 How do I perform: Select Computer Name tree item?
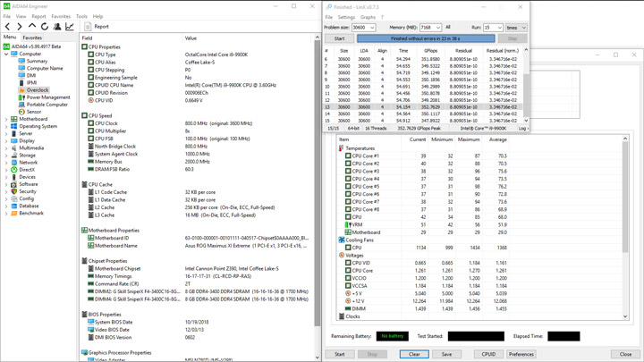(x=45, y=68)
